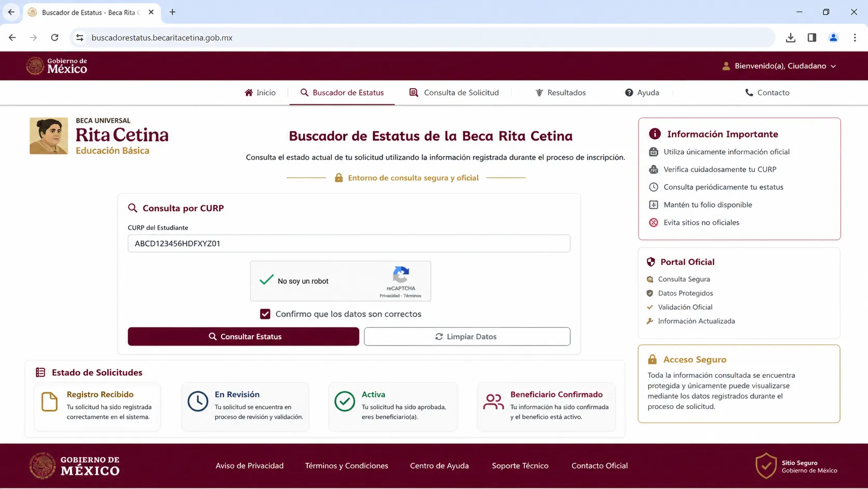Click the people icon in Beneficiario Confirmado card
The image size is (868, 489).
[493, 401]
